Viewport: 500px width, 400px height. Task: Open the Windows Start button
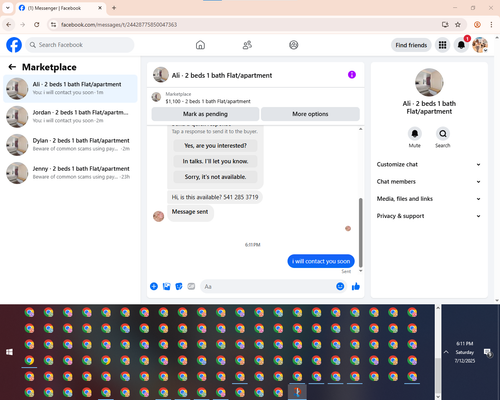pos(9,352)
